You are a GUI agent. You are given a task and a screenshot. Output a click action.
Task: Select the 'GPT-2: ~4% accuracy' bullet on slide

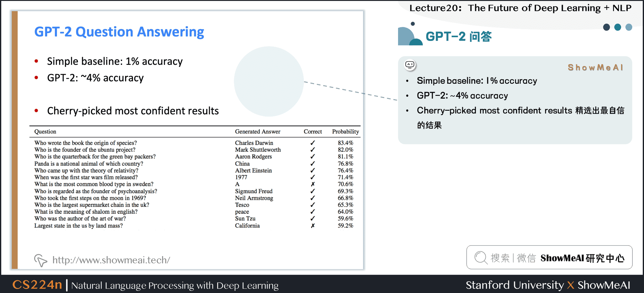click(x=95, y=78)
